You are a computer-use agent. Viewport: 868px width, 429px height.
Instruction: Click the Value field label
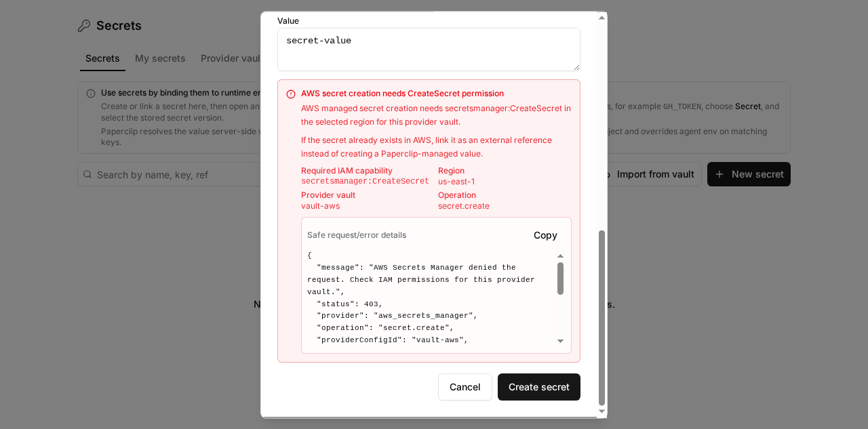(288, 21)
